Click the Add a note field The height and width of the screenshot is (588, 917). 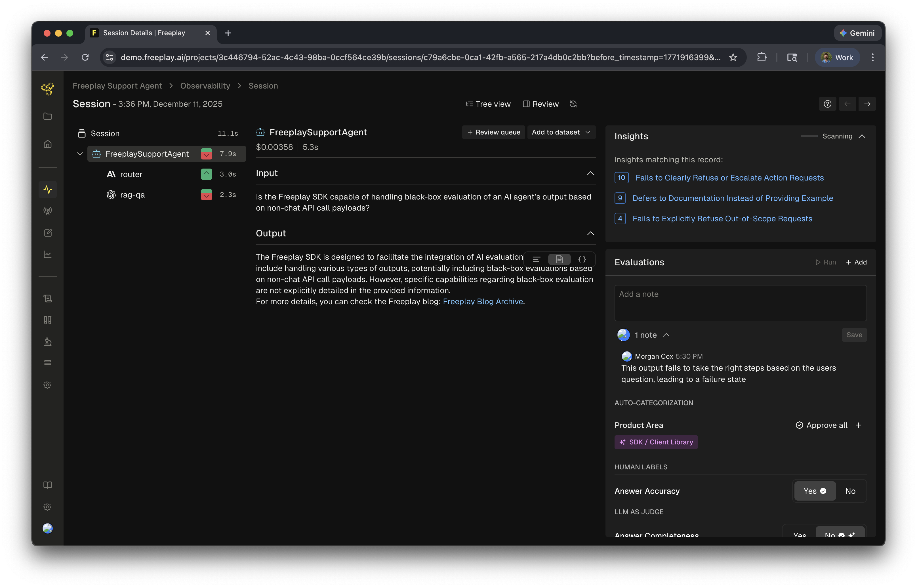pyautogui.click(x=740, y=303)
